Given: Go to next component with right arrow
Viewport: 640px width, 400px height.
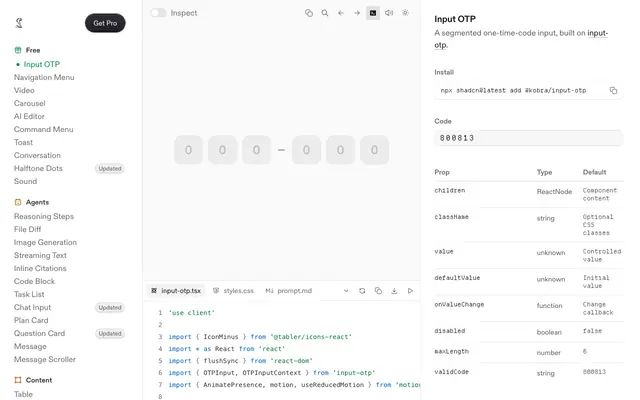Looking at the screenshot, I should pos(357,13).
